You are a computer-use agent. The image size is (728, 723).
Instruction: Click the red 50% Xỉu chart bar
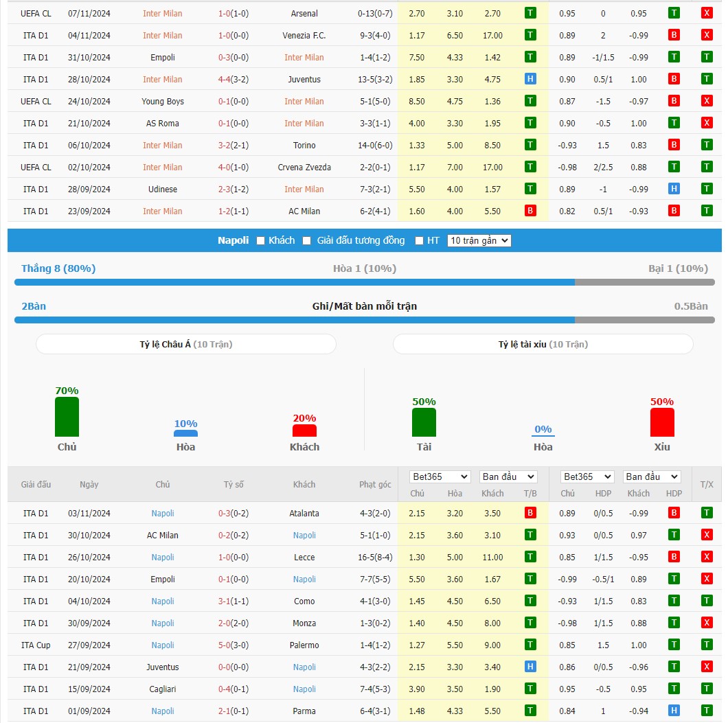[x=662, y=422]
